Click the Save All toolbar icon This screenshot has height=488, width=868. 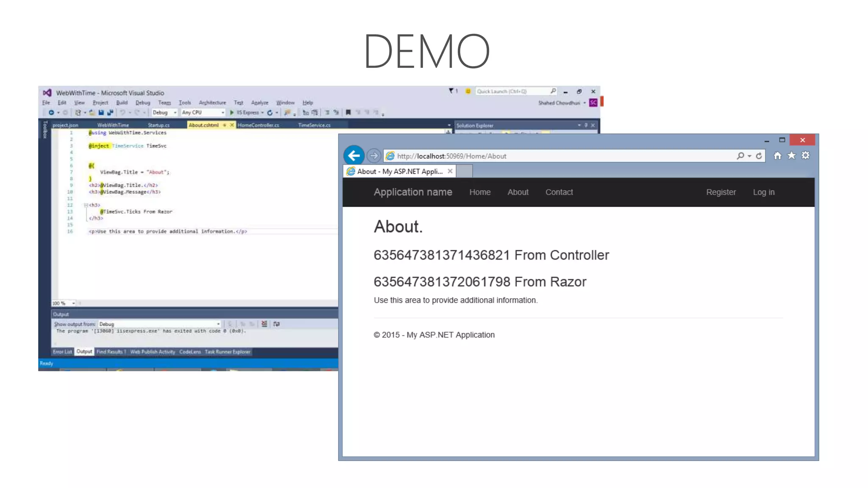(110, 113)
